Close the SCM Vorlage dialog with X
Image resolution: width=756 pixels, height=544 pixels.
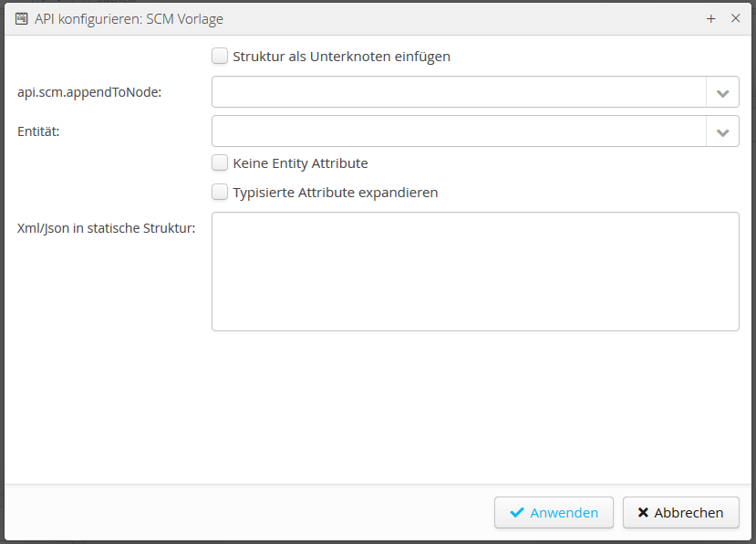(x=736, y=18)
